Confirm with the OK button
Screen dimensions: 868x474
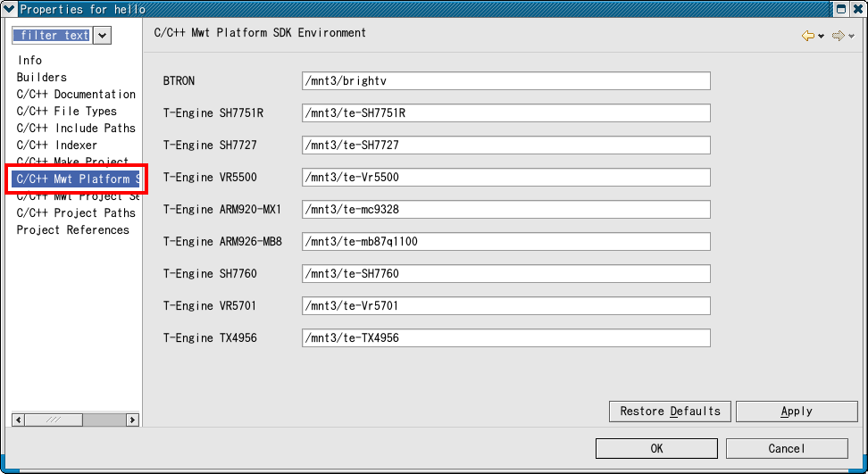tap(656, 448)
